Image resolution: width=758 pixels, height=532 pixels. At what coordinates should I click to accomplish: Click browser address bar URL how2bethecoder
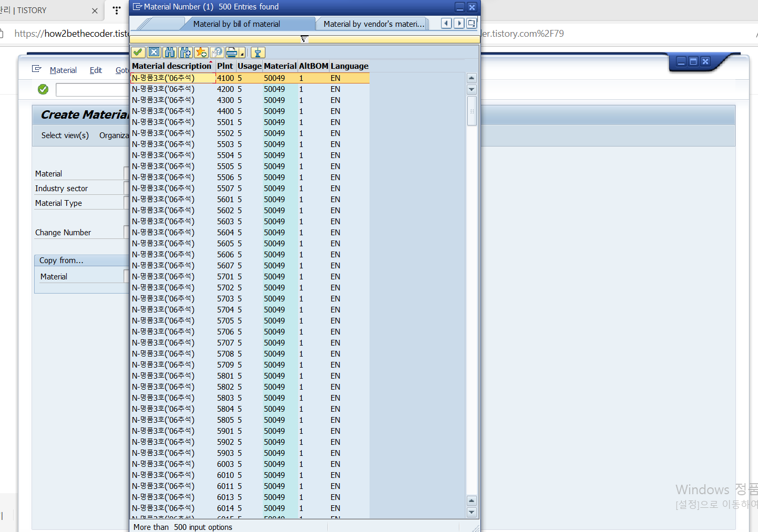[x=72, y=34]
